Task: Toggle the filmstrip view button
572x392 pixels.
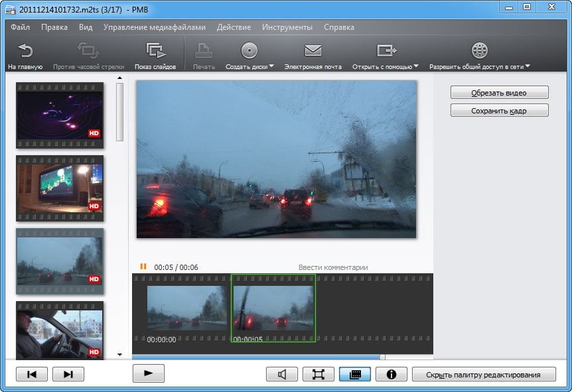Action: pos(355,374)
